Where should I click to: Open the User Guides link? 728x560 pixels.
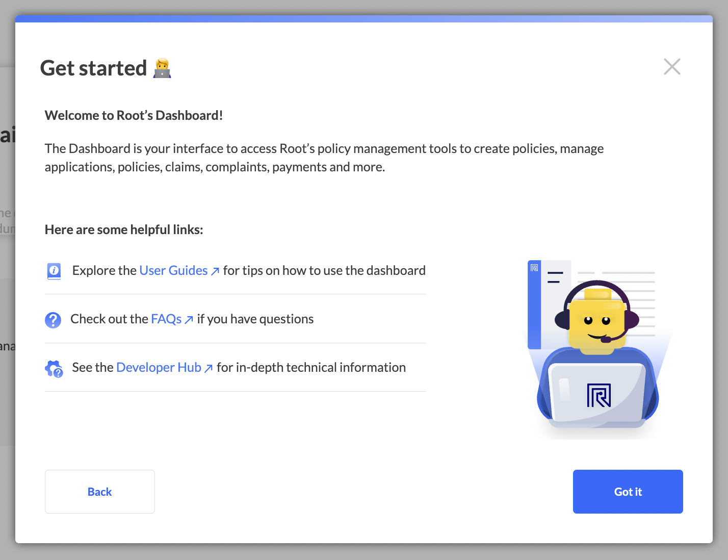[173, 270]
